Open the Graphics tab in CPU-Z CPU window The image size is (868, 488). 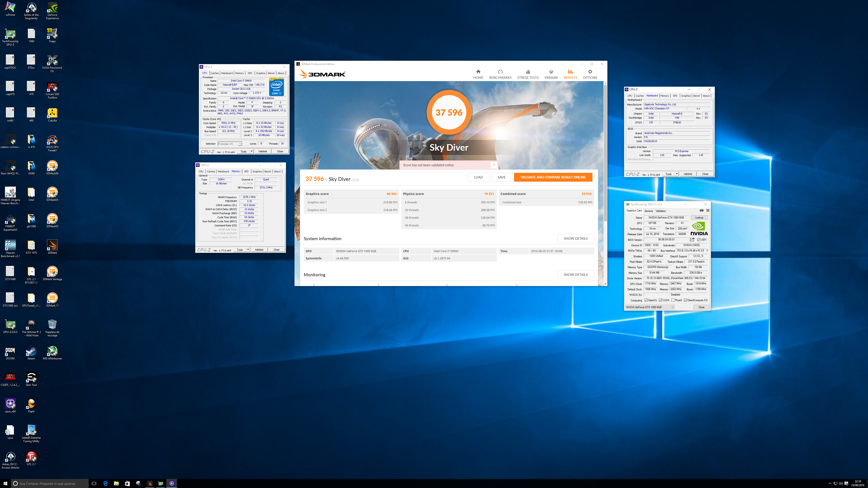coord(260,73)
